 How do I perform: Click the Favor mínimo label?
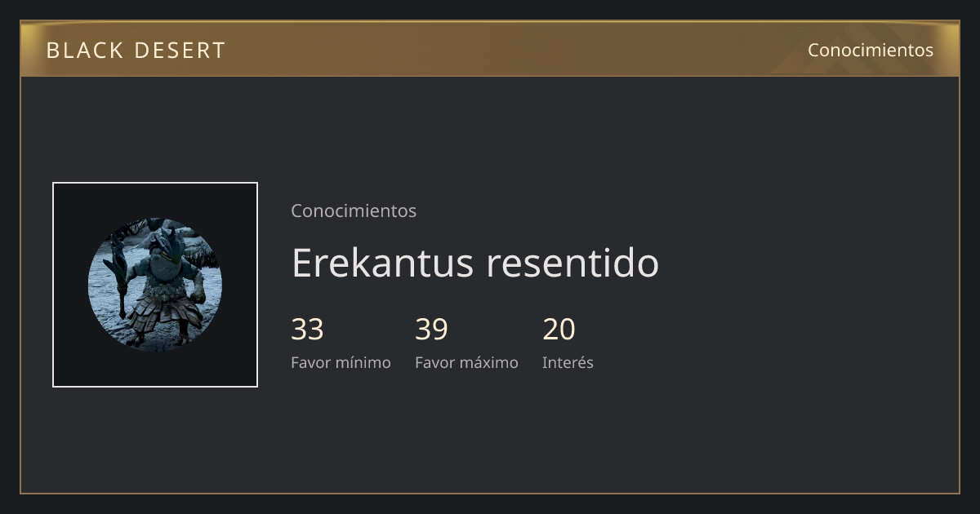click(x=341, y=362)
